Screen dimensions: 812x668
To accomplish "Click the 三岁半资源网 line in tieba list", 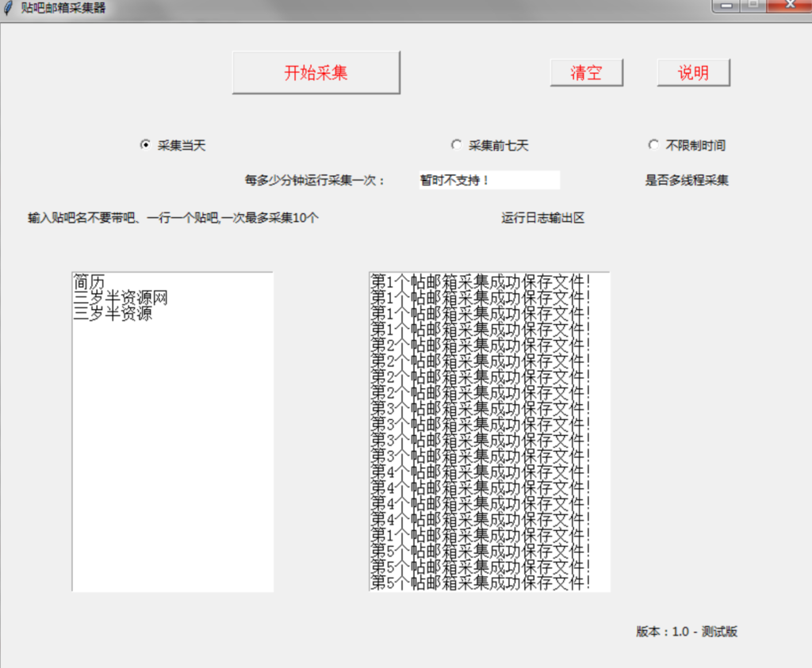I will pyautogui.click(x=121, y=298).
